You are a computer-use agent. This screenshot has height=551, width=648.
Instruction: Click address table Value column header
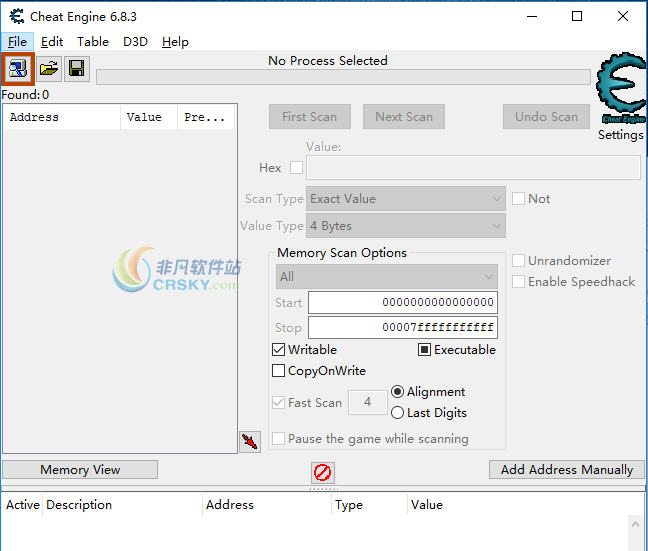click(x=427, y=505)
